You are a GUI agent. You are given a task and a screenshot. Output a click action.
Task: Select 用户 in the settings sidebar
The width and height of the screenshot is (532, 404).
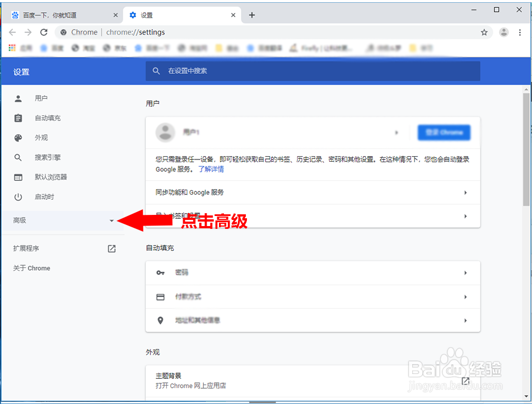41,98
